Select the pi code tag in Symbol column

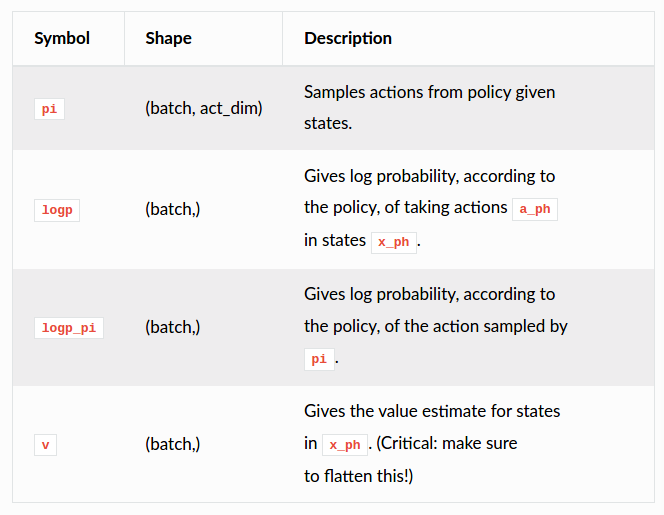49,110
